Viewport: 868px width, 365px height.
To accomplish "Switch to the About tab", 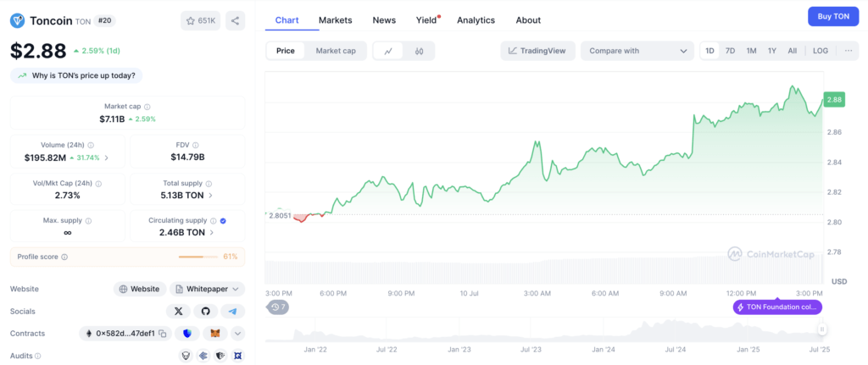I will [528, 20].
